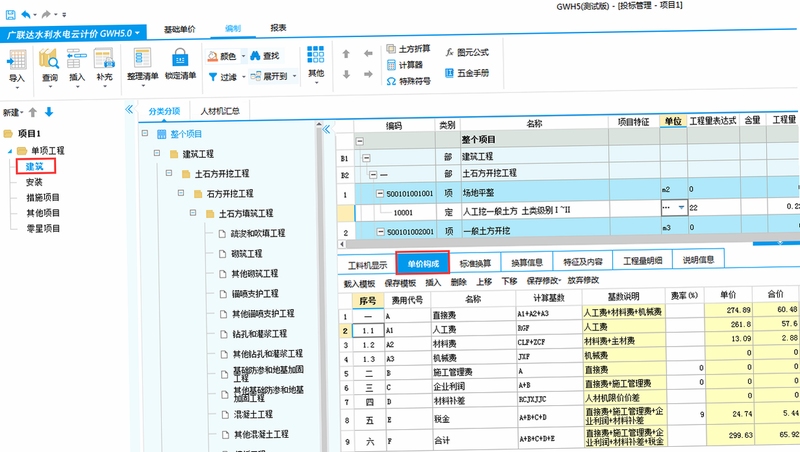Switch to the 报表 ribbon tab
Viewport: 800px width, 452px height.
(278, 28)
